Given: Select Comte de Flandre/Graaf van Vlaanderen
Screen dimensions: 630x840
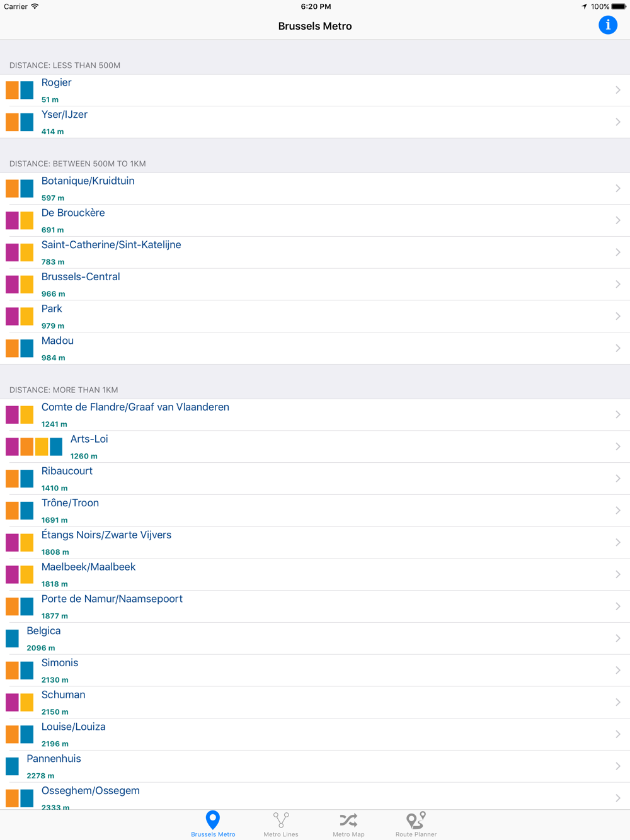Looking at the screenshot, I should (x=315, y=414).
